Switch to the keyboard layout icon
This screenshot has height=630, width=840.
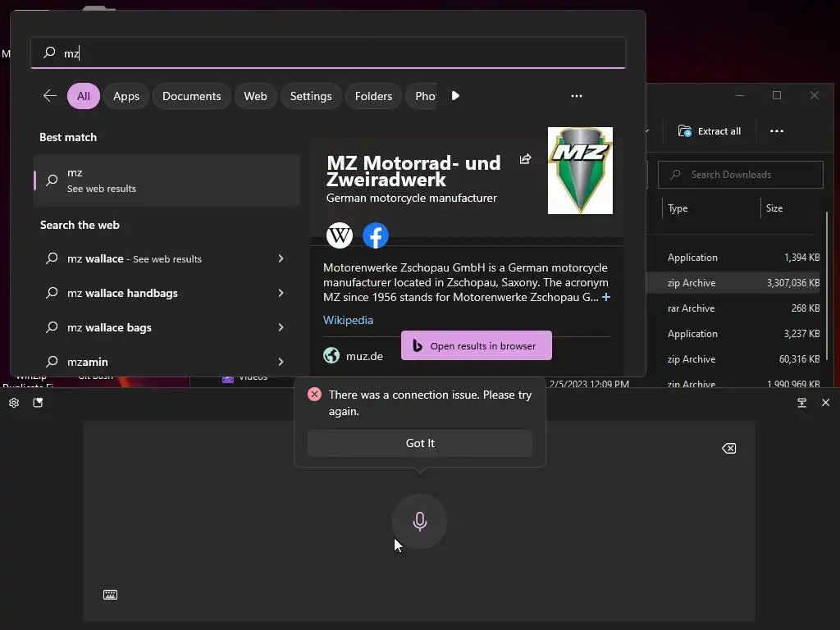[111, 595]
